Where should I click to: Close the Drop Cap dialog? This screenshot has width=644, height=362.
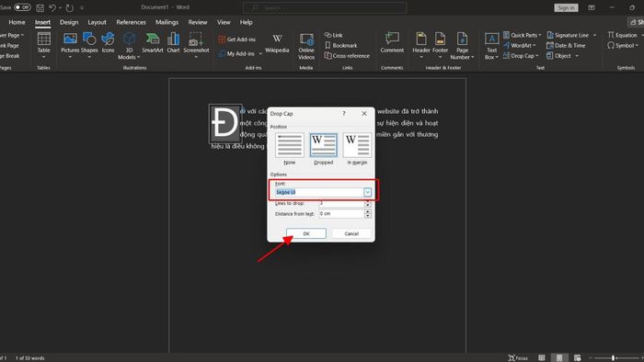(x=364, y=114)
